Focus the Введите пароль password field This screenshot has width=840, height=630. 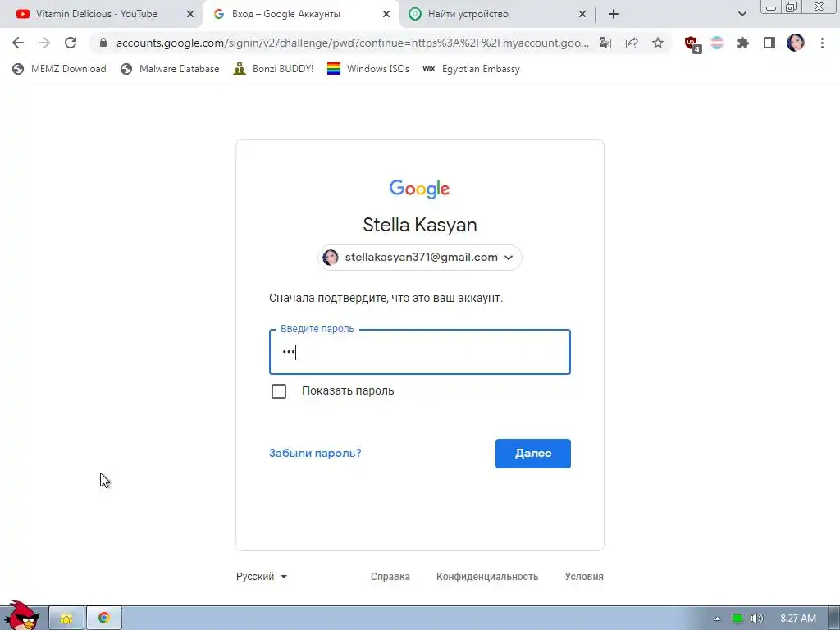(x=420, y=352)
